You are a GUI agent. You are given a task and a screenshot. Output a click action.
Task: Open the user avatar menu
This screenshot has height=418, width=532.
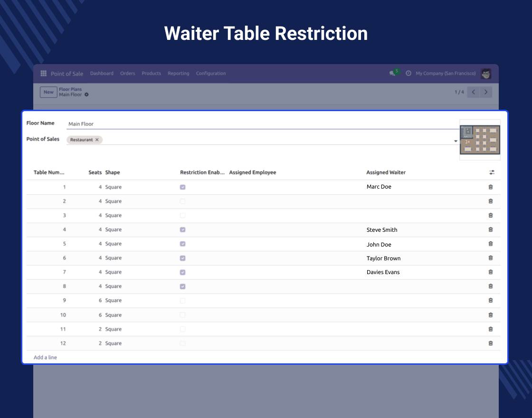(486, 73)
